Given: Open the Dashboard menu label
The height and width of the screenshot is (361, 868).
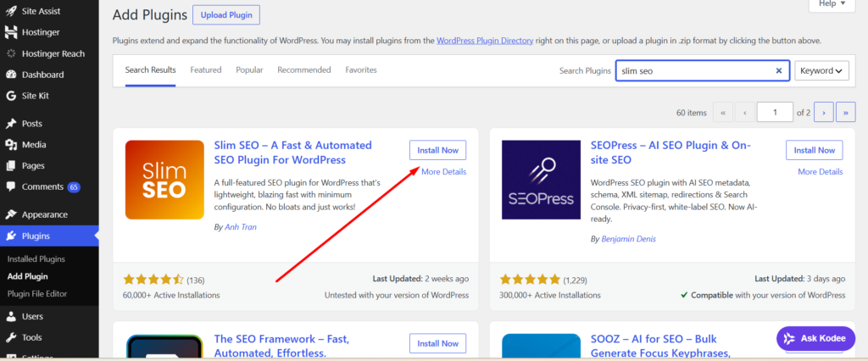Looking at the screenshot, I should (42, 75).
